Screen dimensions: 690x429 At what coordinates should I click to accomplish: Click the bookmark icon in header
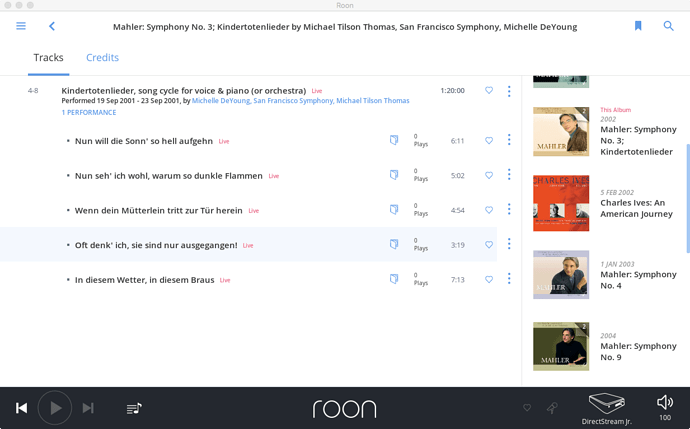(x=638, y=26)
